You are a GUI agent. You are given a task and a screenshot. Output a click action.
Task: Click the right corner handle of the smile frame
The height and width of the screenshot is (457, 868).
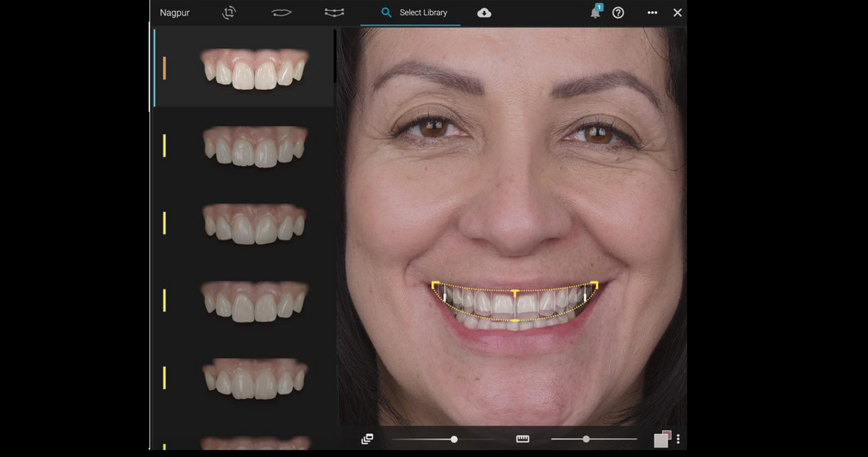[594, 285]
